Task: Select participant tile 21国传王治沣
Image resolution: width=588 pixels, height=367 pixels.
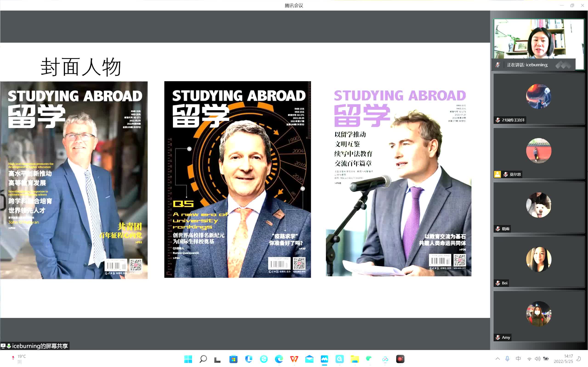Action: [539, 99]
